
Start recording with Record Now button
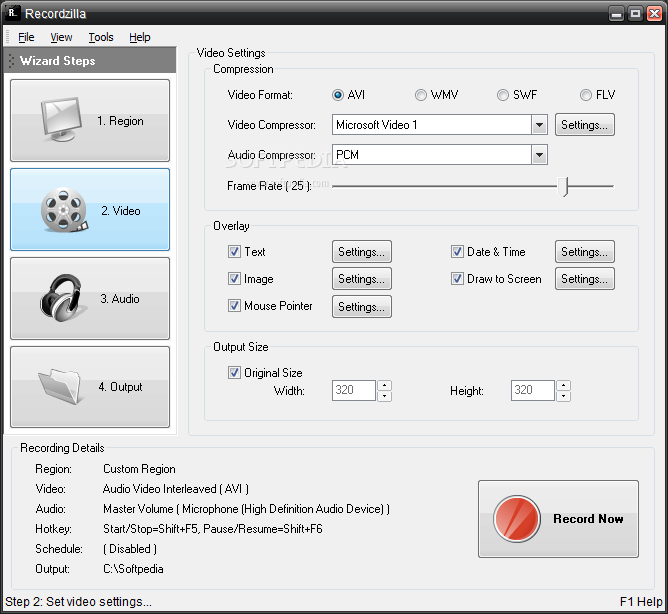pyautogui.click(x=558, y=519)
